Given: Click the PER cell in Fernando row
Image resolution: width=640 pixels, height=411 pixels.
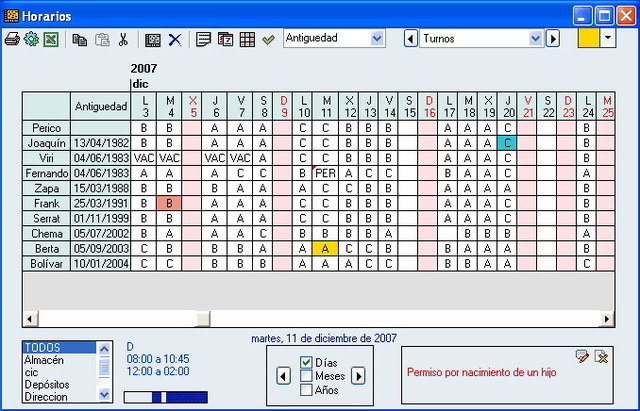Looking at the screenshot, I should (325, 173).
